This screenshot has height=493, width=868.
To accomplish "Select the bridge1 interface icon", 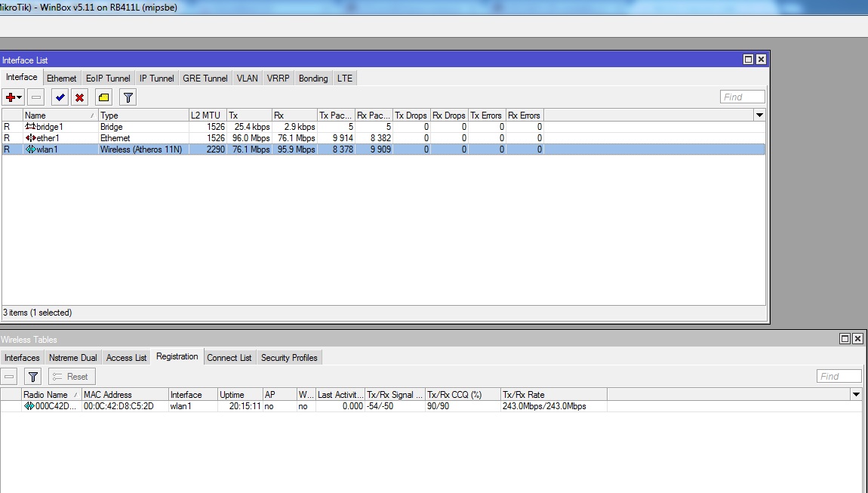I will (30, 127).
